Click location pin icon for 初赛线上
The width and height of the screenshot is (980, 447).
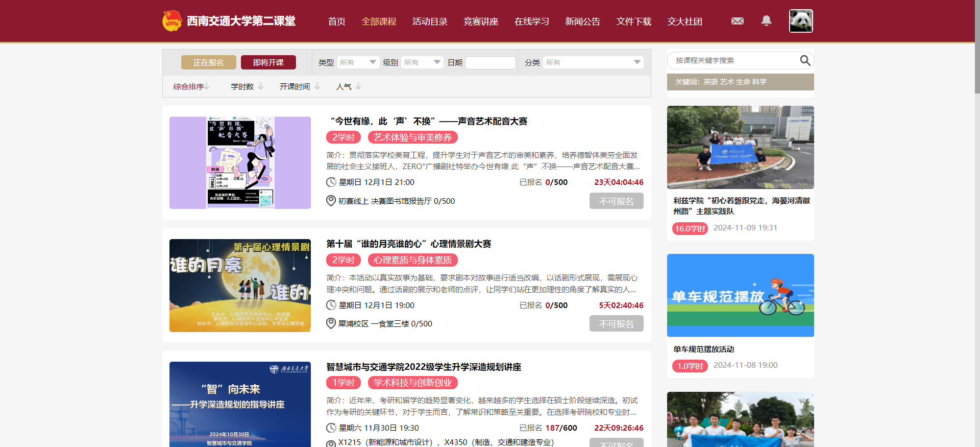tap(331, 201)
